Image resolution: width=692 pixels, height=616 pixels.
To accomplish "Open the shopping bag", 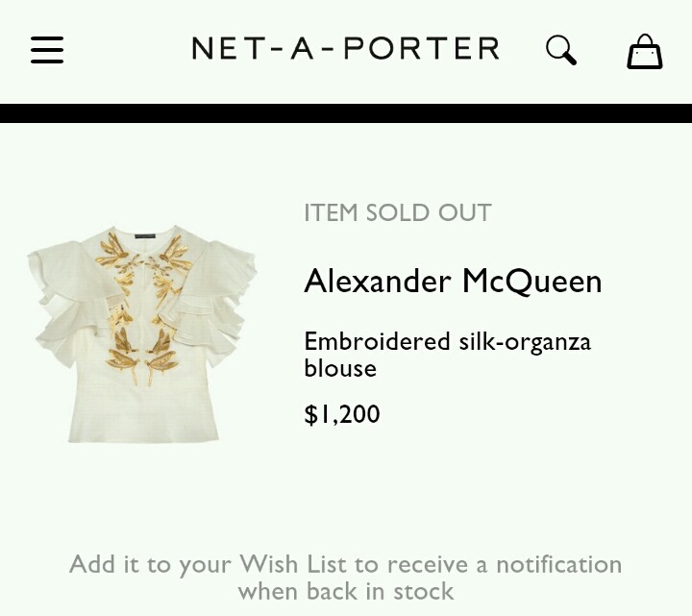I will [644, 52].
